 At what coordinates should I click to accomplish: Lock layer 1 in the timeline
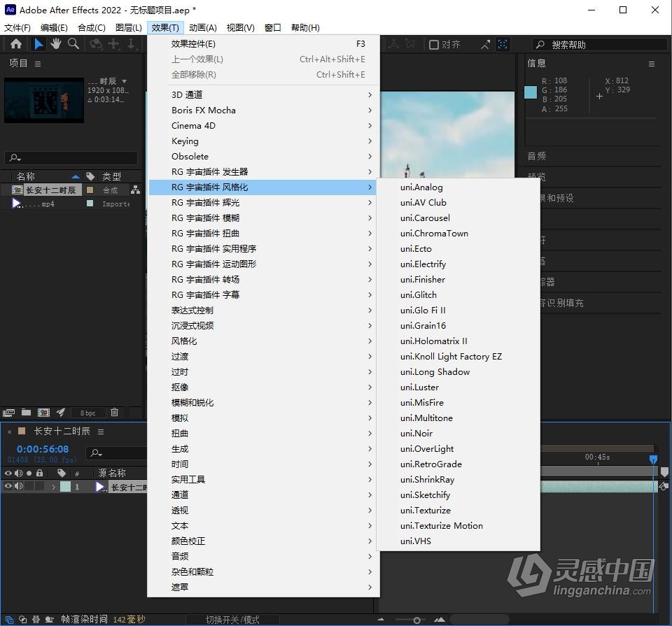tap(38, 486)
